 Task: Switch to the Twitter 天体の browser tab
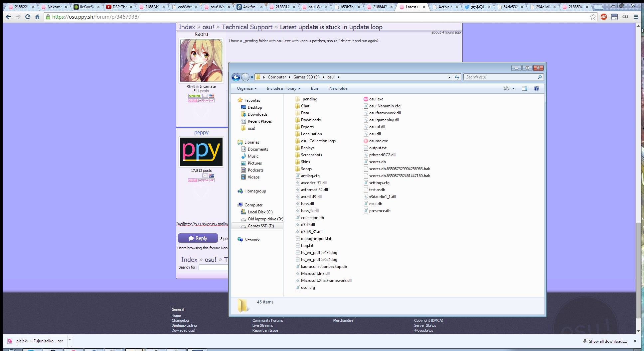coord(478,7)
